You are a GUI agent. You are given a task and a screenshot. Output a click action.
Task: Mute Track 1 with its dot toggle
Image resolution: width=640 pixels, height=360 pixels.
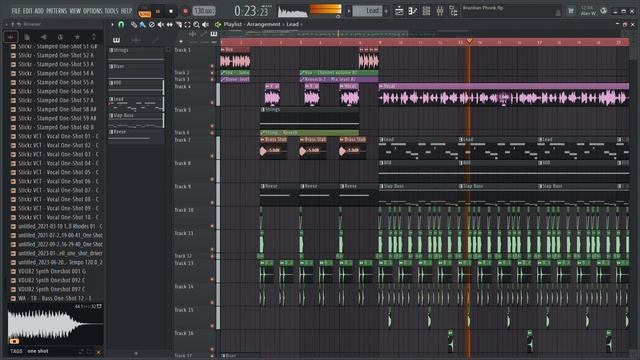[x=212, y=65]
